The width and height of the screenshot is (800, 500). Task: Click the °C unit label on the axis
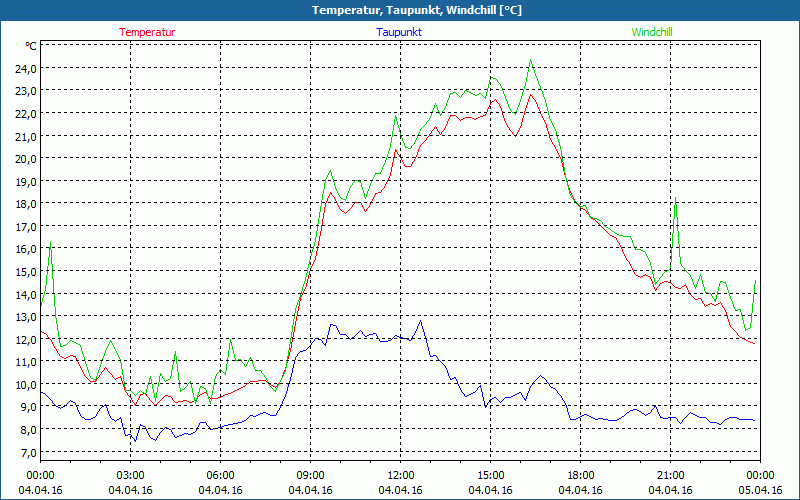pos(31,46)
